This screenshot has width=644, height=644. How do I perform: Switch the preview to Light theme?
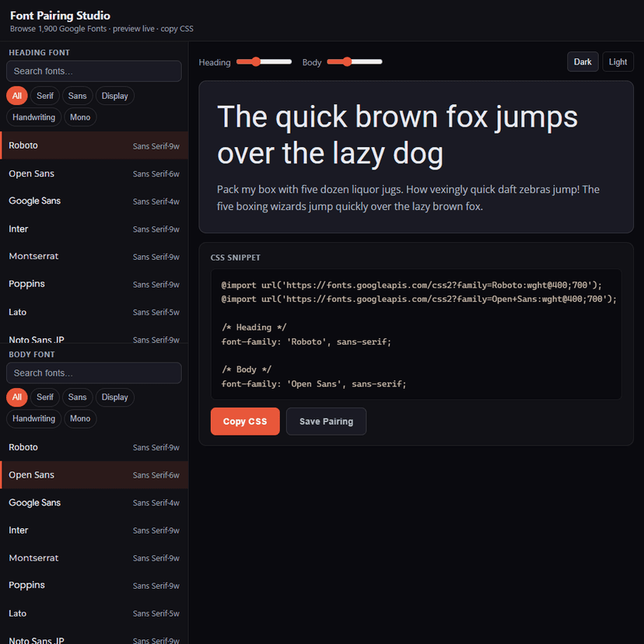tap(618, 61)
